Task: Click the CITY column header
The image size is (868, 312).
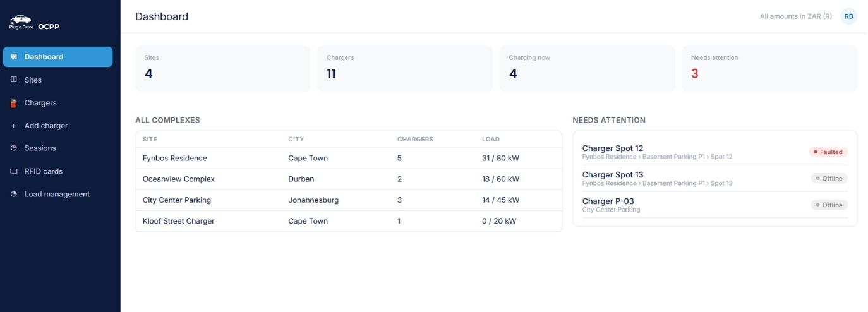Action: [296, 140]
